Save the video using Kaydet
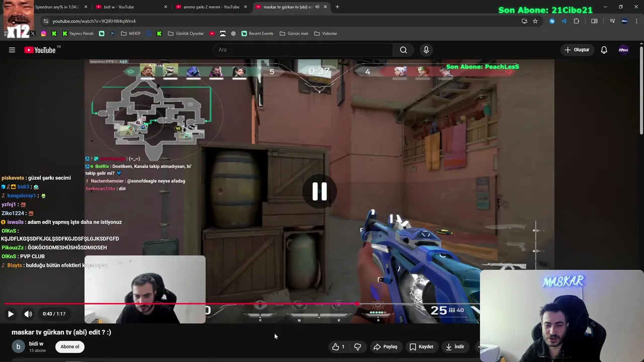 (421, 346)
